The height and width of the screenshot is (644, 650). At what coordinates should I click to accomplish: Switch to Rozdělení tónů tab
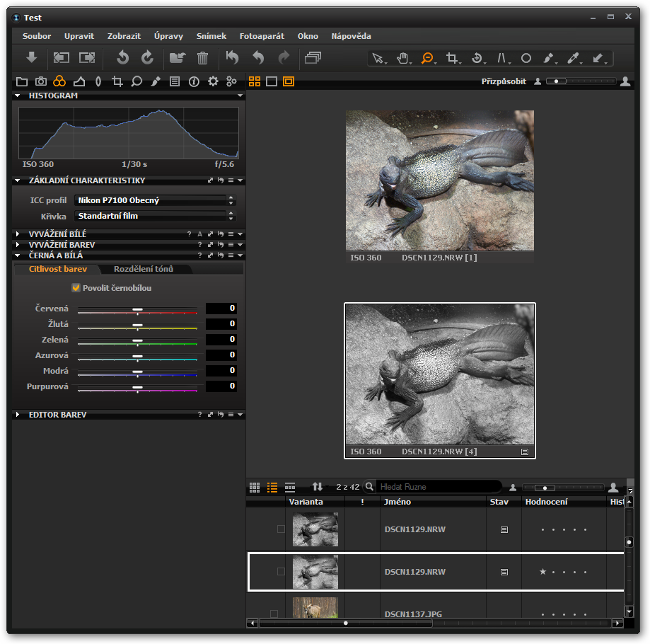pyautogui.click(x=144, y=269)
